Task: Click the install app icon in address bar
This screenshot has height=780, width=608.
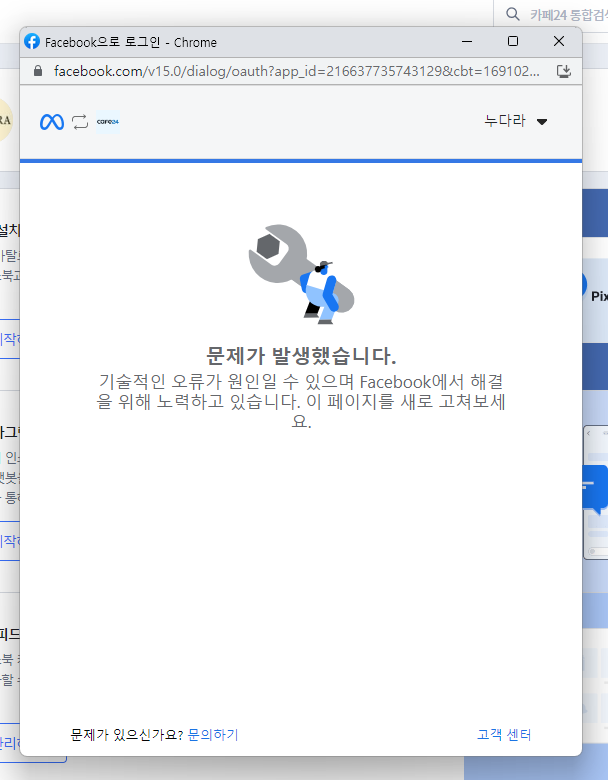Action: [x=563, y=72]
